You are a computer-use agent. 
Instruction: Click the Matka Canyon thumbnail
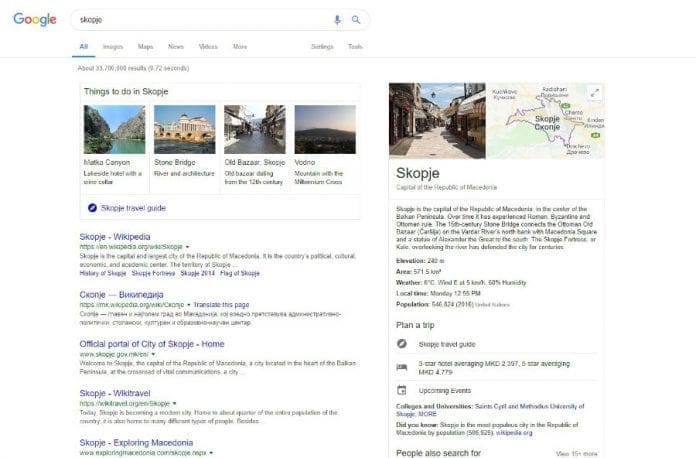tap(114, 129)
